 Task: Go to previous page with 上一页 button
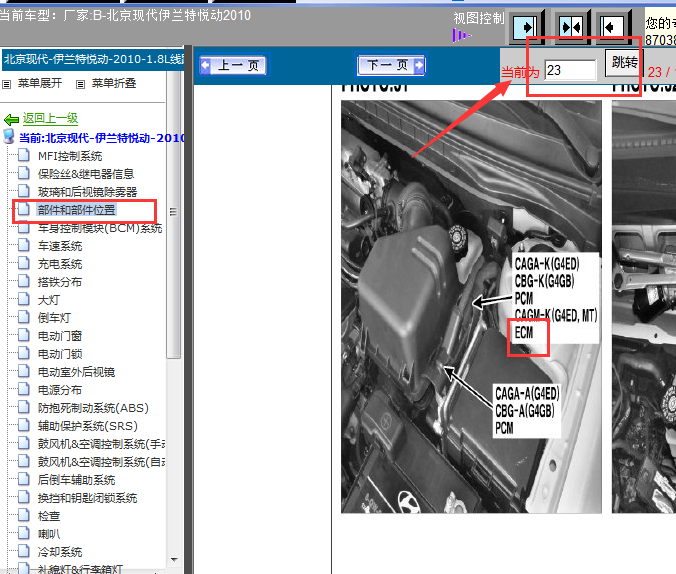tap(233, 66)
